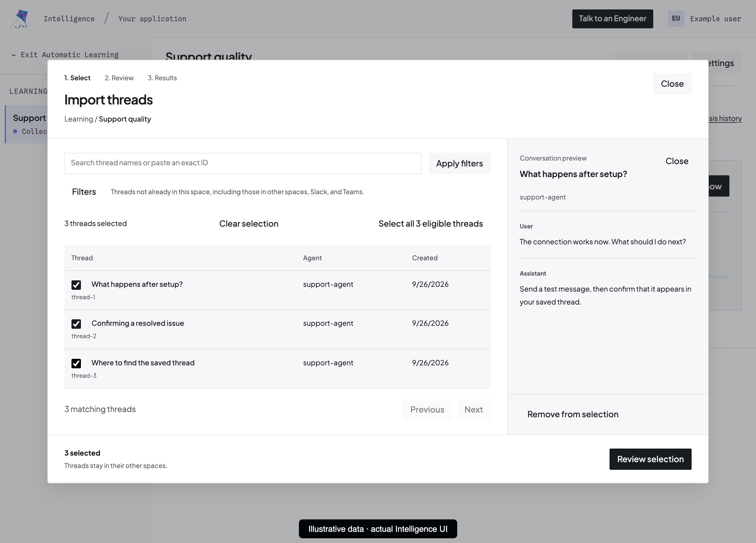Open Your application breadcrumb
Viewport: 756px width, 543px height.
coord(152,19)
